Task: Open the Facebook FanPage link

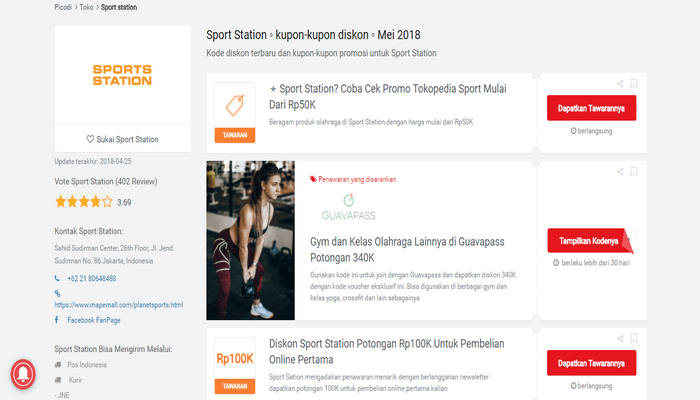Action: pyautogui.click(x=94, y=320)
